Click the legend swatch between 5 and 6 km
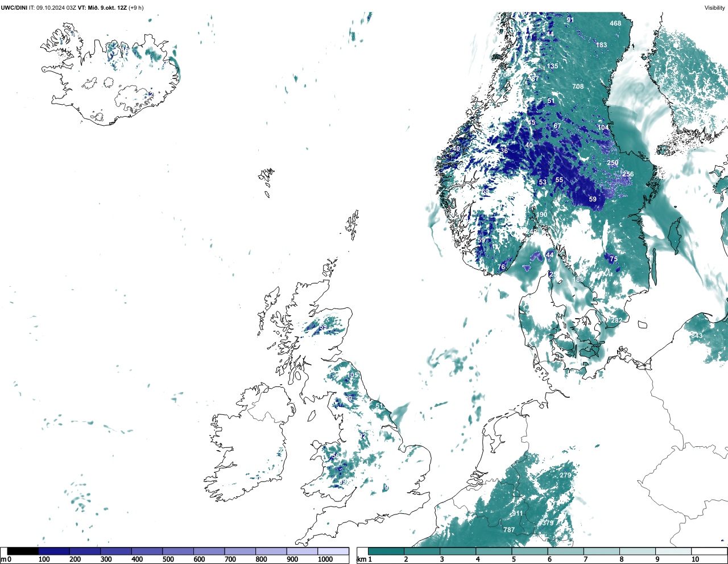Image resolution: width=728 pixels, height=564 pixels. click(530, 551)
